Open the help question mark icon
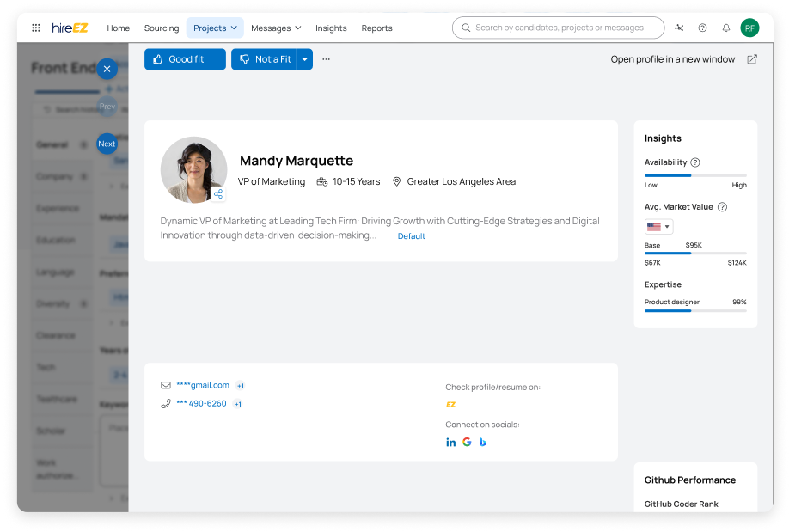This screenshot has width=789, height=532. [702, 28]
